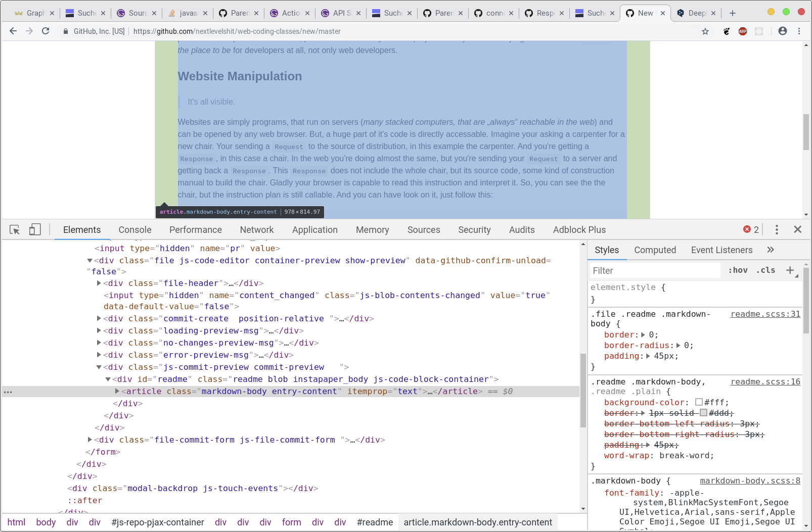The height and width of the screenshot is (532, 812).
Task: Toggle the :hov element state panel
Action: click(738, 270)
